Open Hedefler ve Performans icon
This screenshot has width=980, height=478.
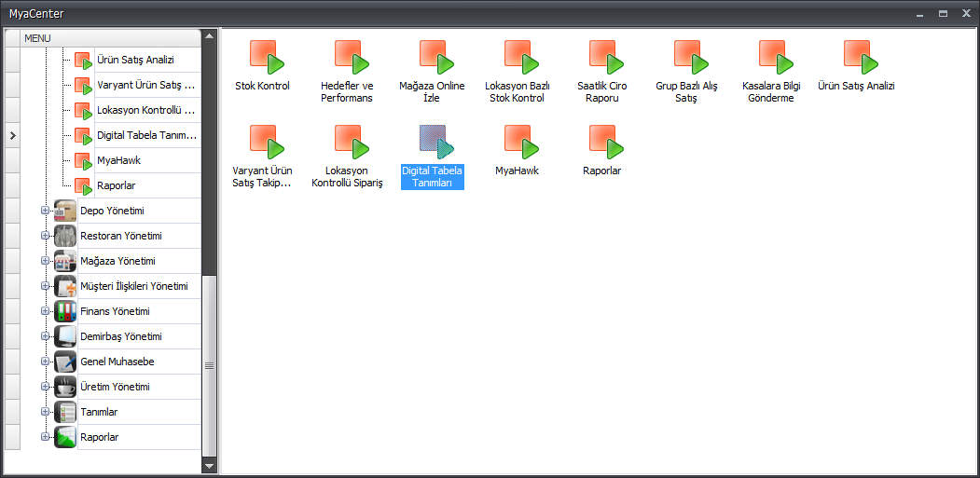(x=352, y=58)
